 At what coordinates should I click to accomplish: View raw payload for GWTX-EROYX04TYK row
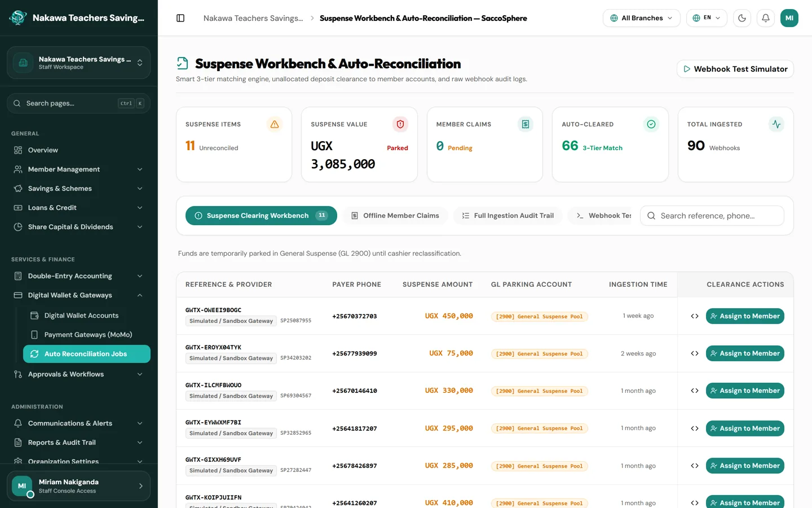click(695, 353)
